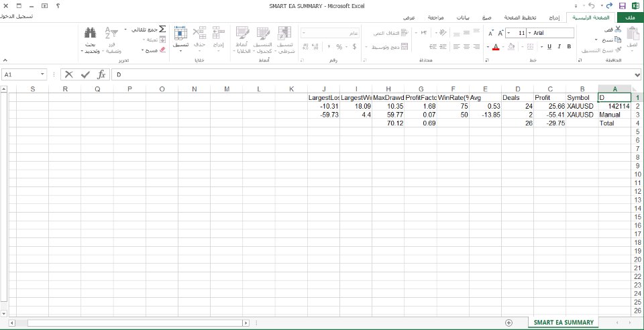Click the Decrease Decimal icon
The height and width of the screenshot is (330, 644).
pos(305,47)
